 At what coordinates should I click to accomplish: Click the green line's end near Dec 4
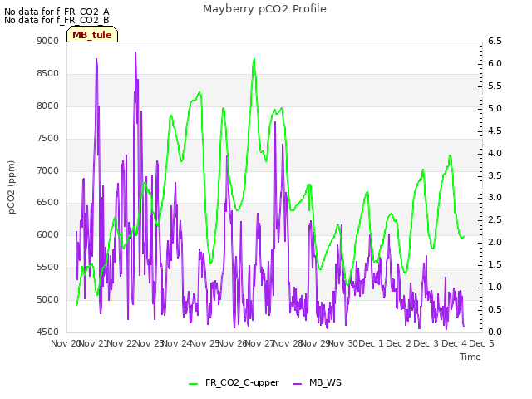pyautogui.click(x=464, y=237)
